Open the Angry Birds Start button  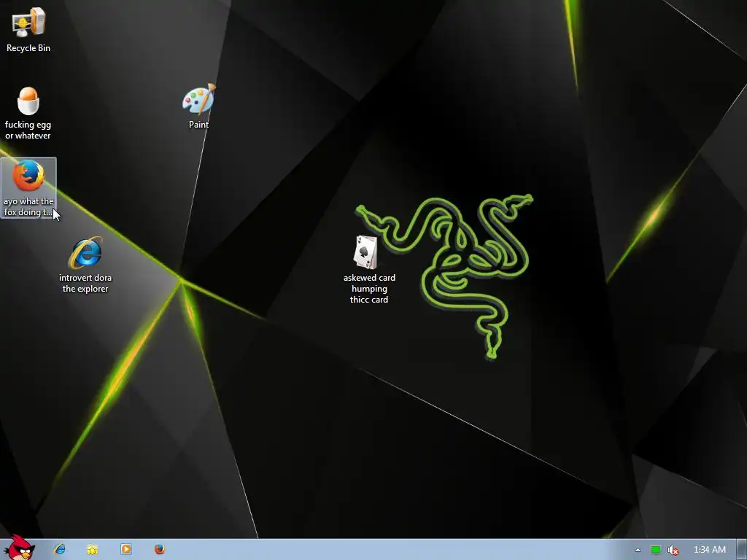[x=20, y=548]
